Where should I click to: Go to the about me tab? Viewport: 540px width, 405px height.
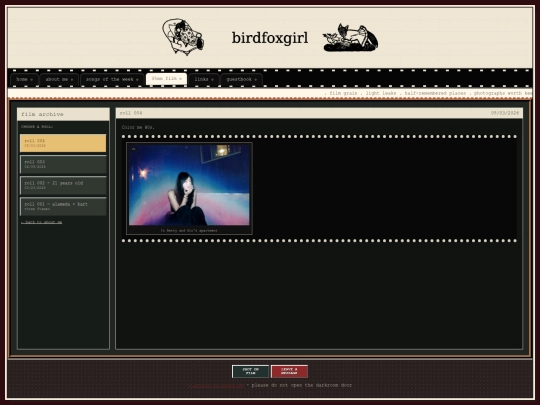(x=59, y=79)
